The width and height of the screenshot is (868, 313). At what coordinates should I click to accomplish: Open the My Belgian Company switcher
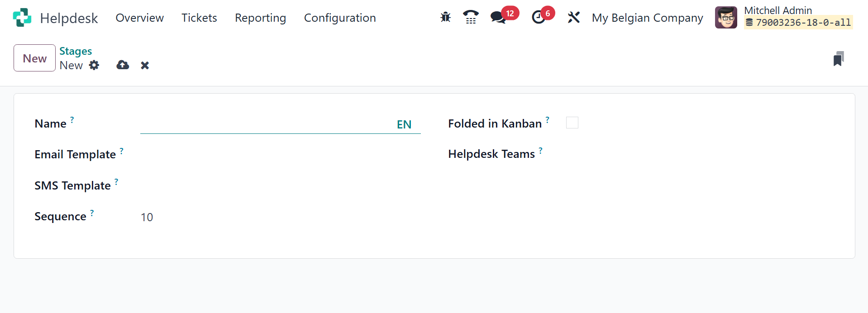[x=647, y=18]
